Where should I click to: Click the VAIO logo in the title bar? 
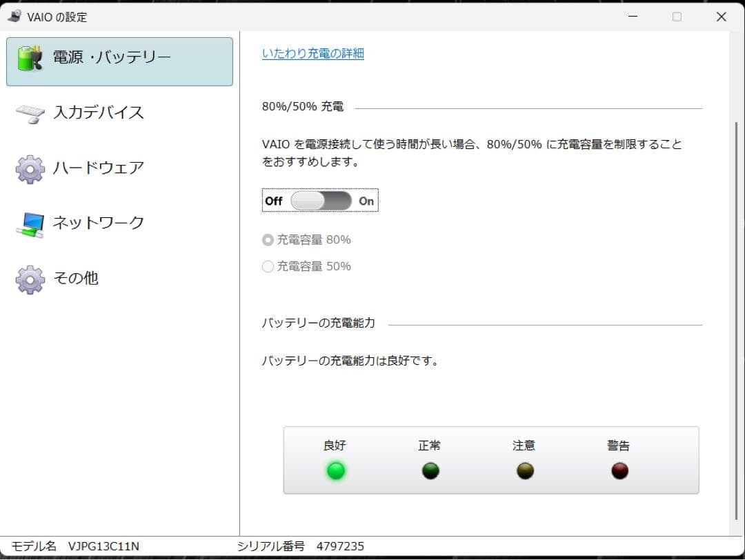[12, 15]
